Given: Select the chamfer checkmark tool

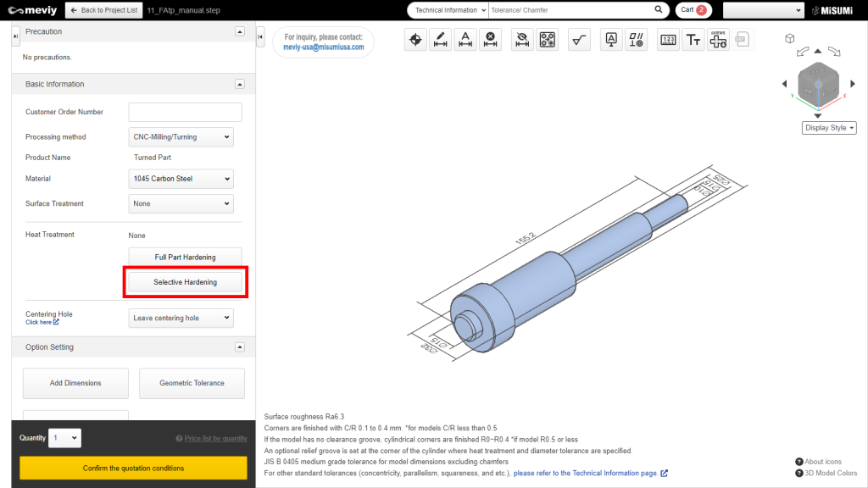Looking at the screenshot, I should [x=579, y=39].
